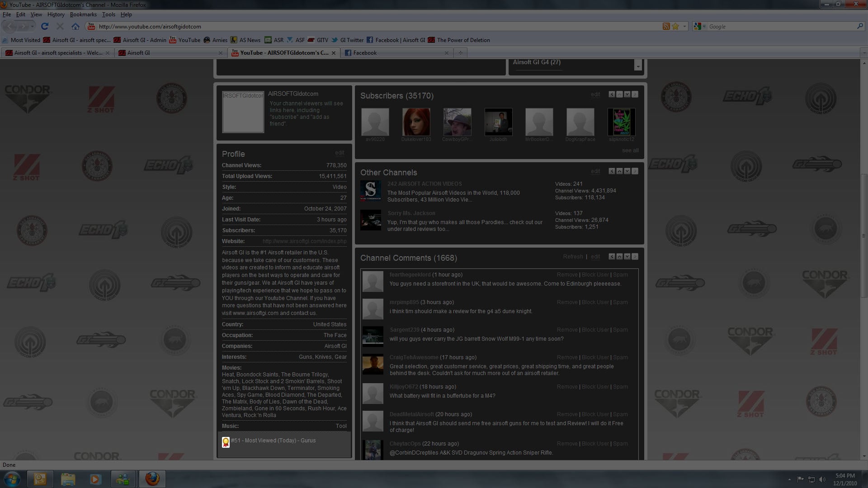Move Subscribers module left with arrow icon
The image size is (868, 488).
(x=612, y=94)
